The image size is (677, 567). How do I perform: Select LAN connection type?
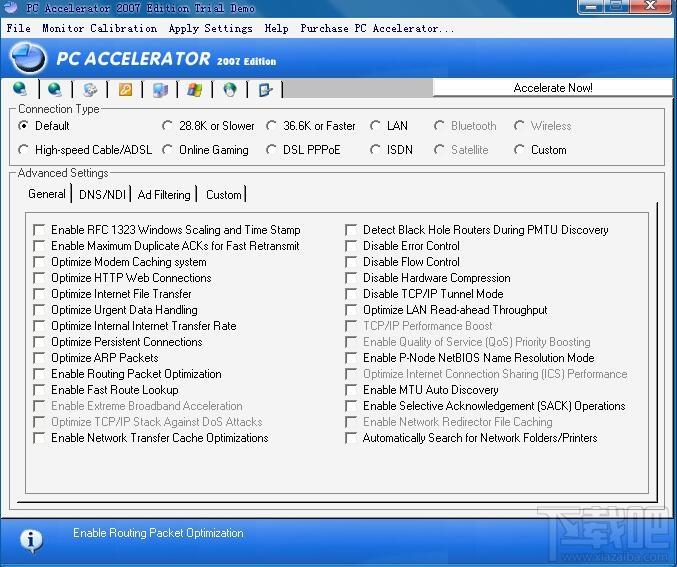point(389,126)
